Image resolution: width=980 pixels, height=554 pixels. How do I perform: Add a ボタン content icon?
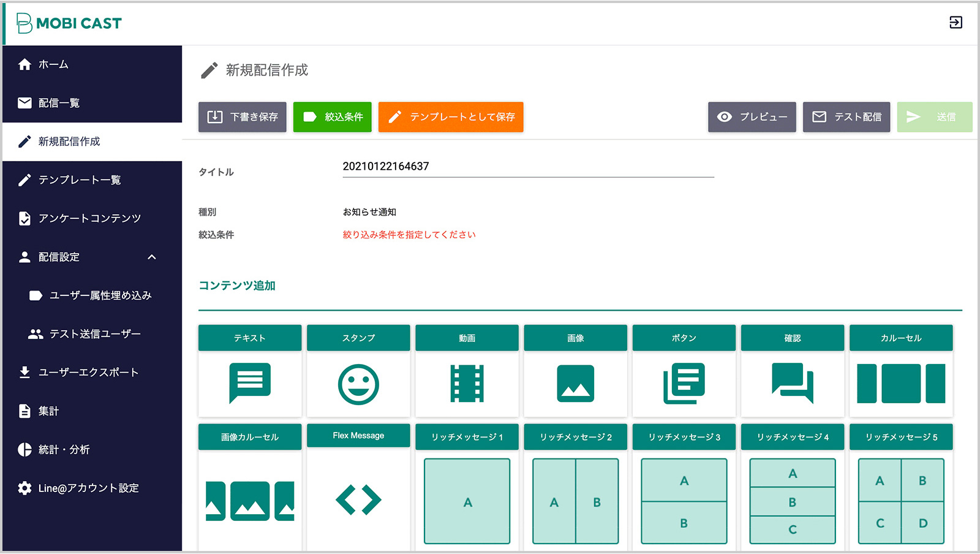(x=684, y=384)
